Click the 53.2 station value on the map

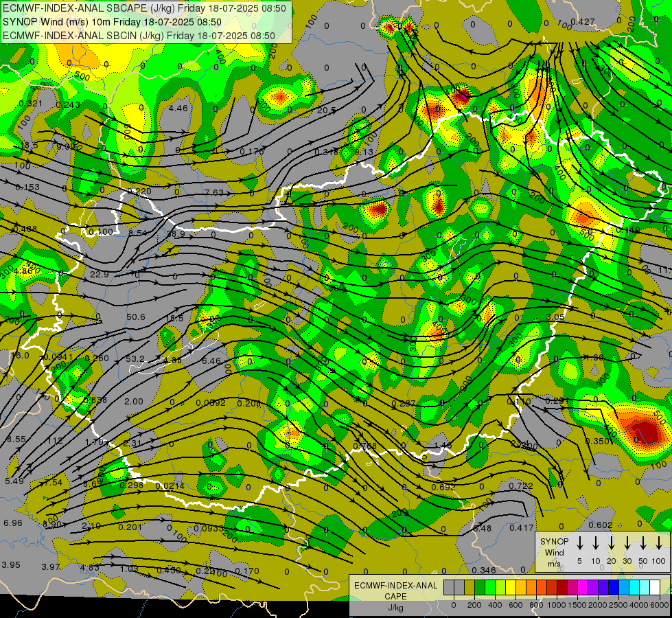pyautogui.click(x=135, y=358)
